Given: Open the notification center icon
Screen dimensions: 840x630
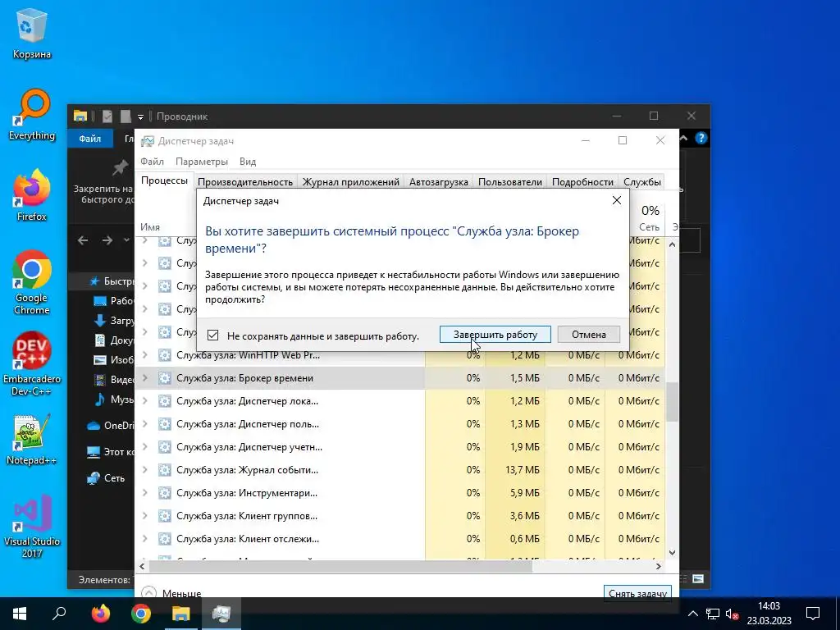Looking at the screenshot, I should 813,614.
